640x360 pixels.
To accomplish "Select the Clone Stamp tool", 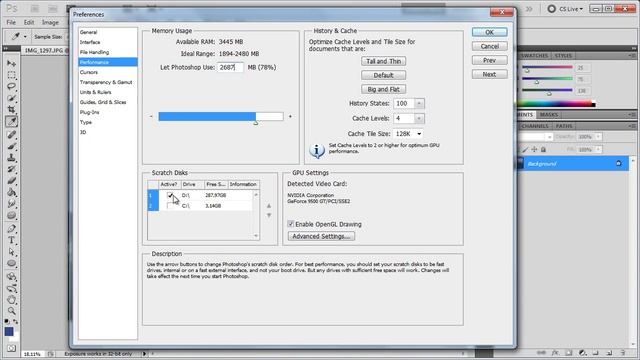I will point(11,158).
